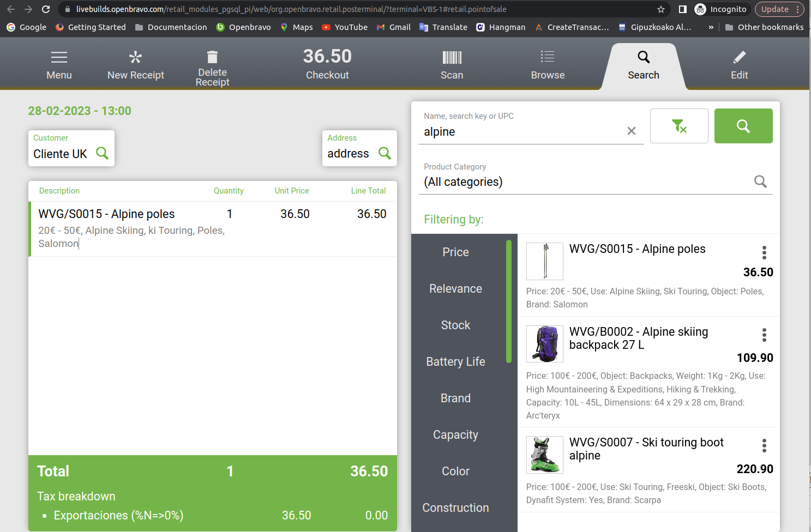The image size is (811, 532).
Task: Open the Documentacion bookmarks folder
Action: 171,27
